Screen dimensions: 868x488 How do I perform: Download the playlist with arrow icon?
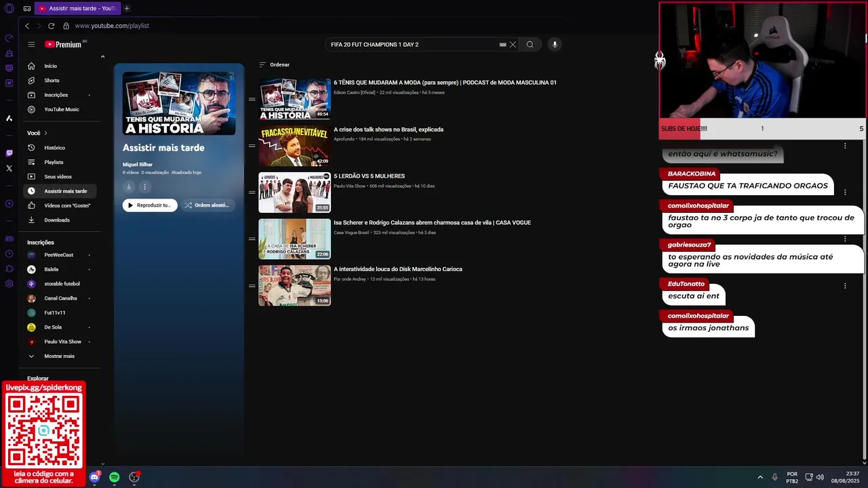(x=128, y=186)
